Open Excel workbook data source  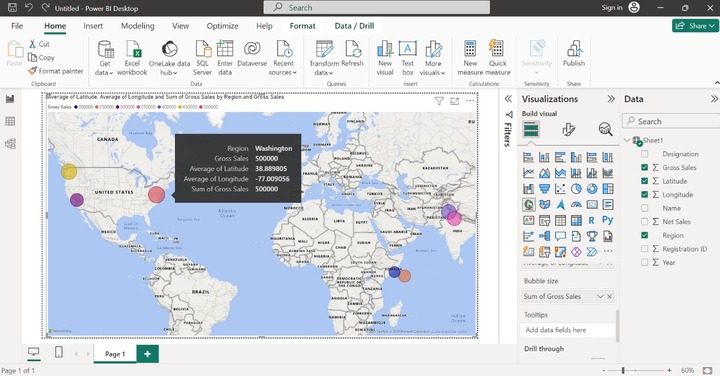[x=132, y=58]
